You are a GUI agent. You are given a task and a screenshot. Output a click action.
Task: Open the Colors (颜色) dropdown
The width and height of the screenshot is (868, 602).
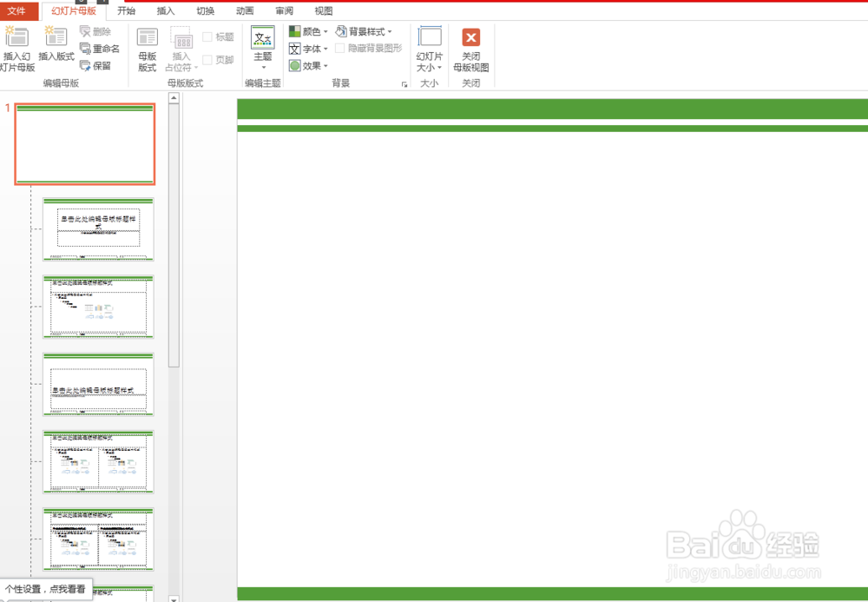click(308, 31)
